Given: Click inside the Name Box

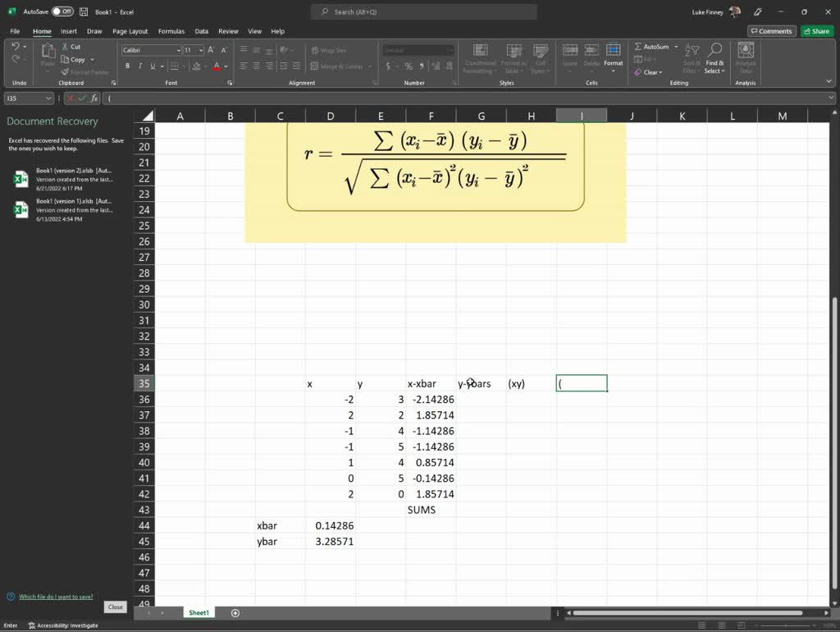Looking at the screenshot, I should pyautogui.click(x=25, y=98).
